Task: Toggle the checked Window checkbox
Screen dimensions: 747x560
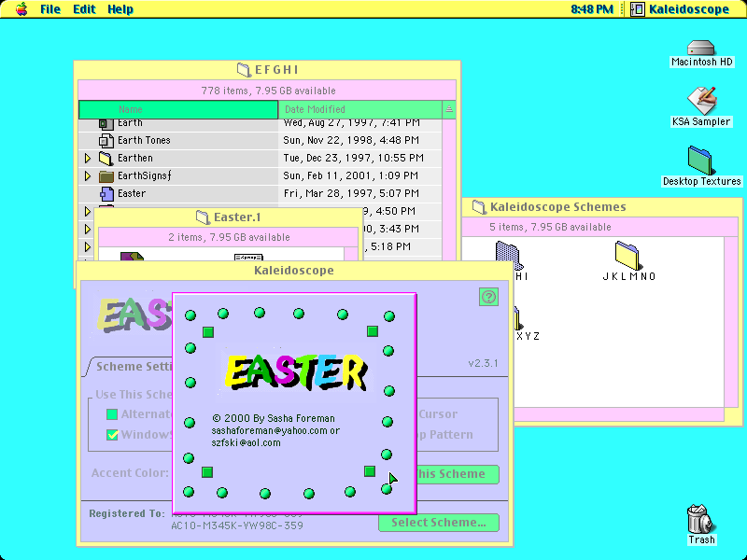Action: [112, 434]
